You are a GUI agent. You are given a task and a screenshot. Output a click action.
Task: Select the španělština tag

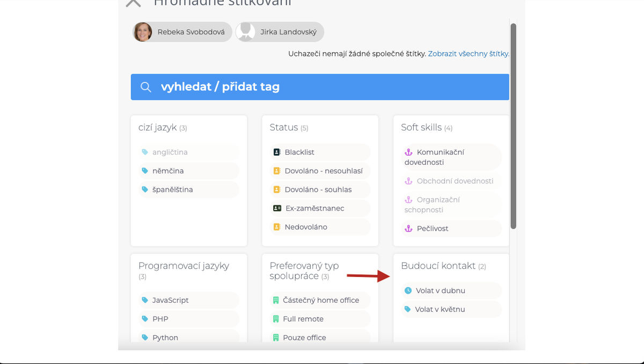189,190
